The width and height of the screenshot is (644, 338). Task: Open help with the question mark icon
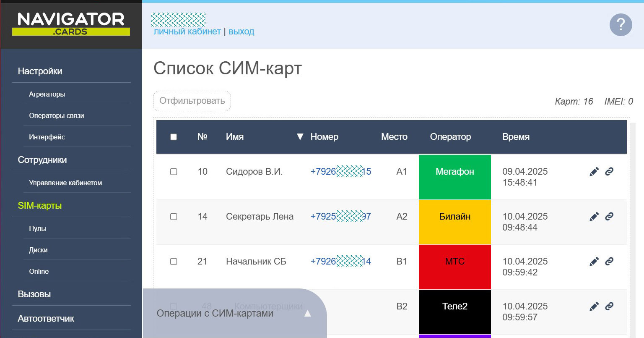[621, 25]
